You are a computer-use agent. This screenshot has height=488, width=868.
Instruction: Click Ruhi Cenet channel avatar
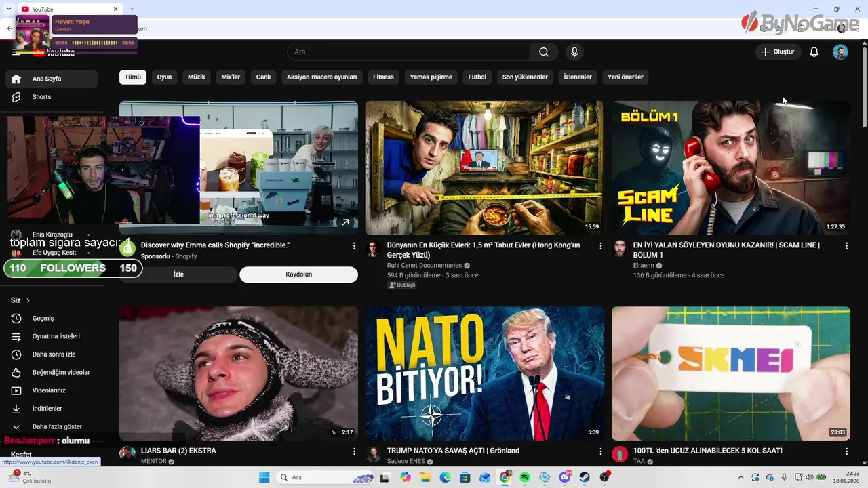point(373,249)
